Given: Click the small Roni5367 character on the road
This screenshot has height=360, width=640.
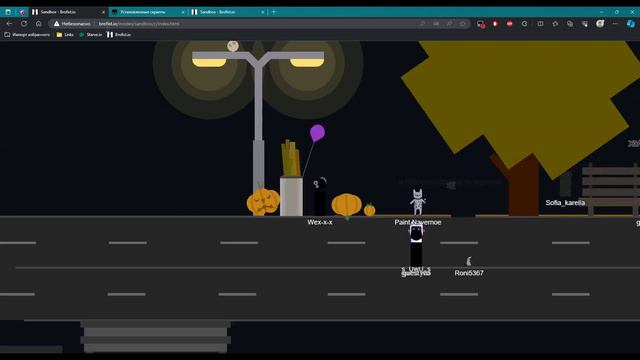Looking at the screenshot, I should click(x=469, y=261).
